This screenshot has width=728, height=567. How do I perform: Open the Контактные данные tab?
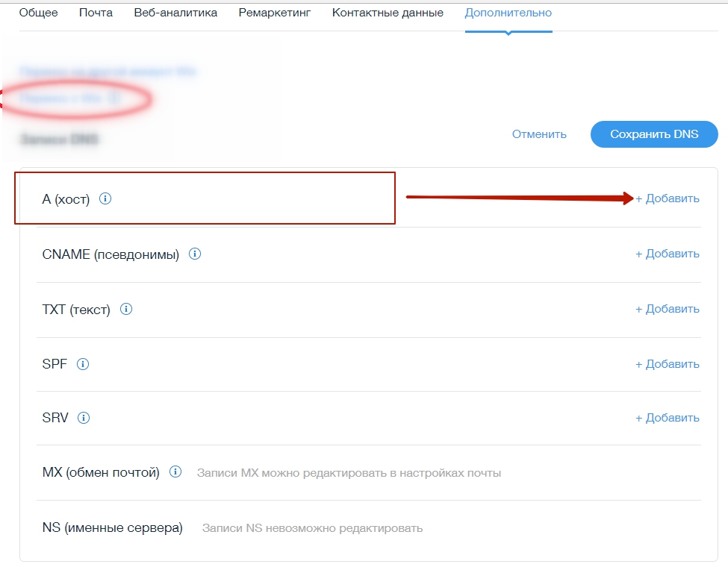388,13
